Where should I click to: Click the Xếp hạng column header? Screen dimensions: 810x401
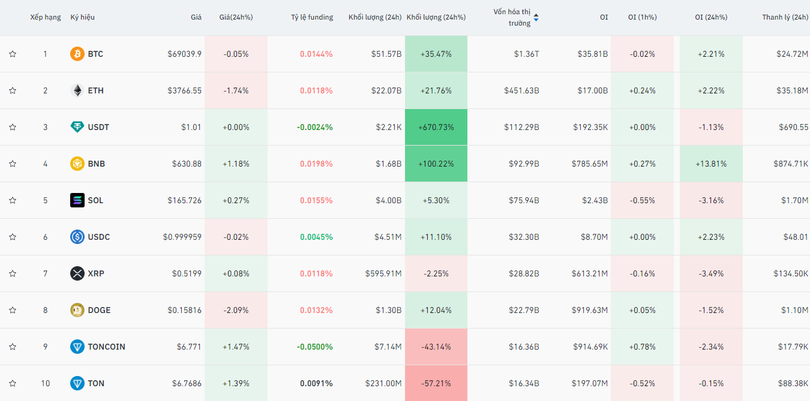[45, 17]
